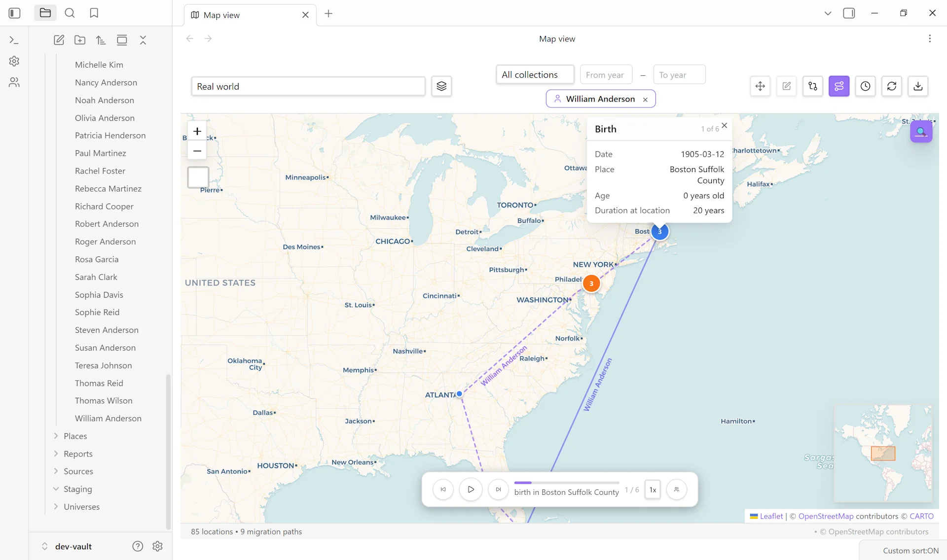Collapse all folders icon

(x=143, y=40)
